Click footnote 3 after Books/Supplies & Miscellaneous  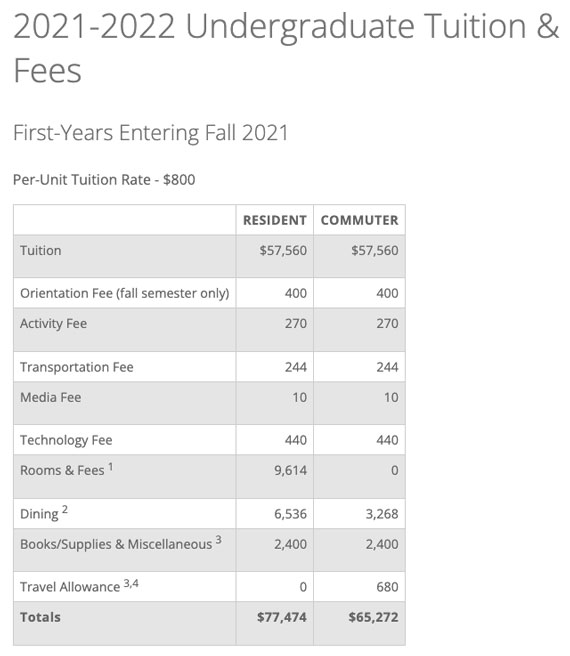click(x=218, y=539)
